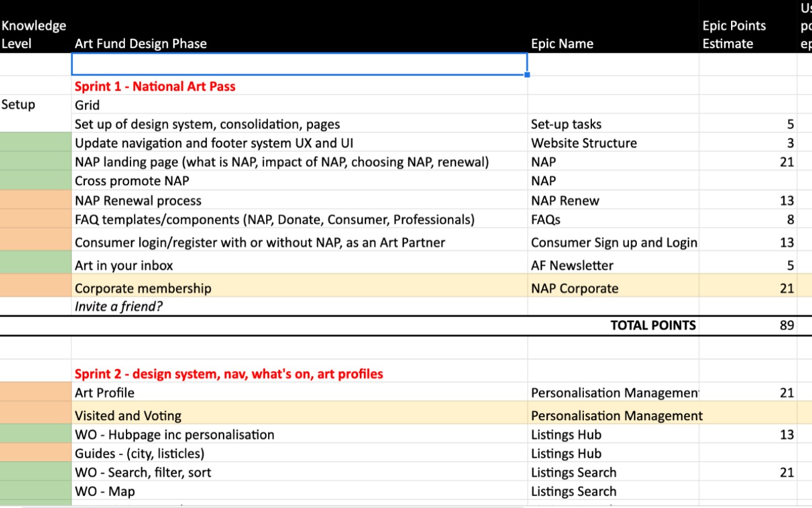Viewport: 812px width, 508px height.
Task: Click the total points value 89
Action: pyautogui.click(x=748, y=325)
